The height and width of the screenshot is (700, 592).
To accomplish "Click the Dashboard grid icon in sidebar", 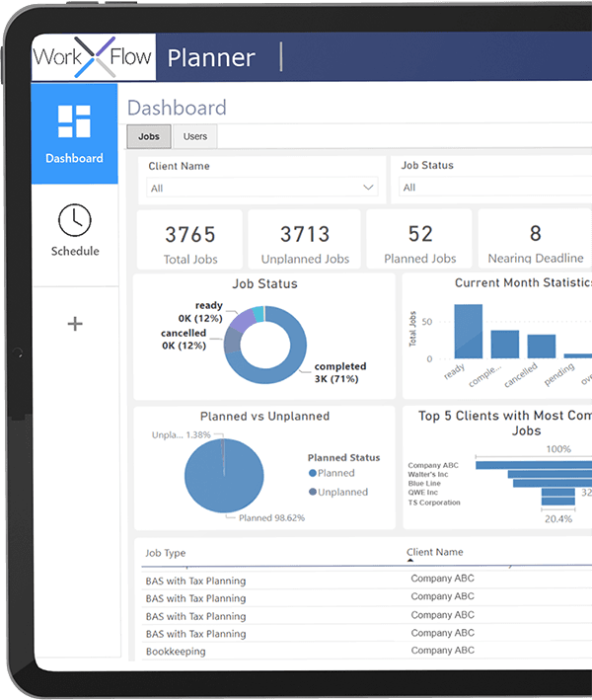I will click(x=74, y=121).
